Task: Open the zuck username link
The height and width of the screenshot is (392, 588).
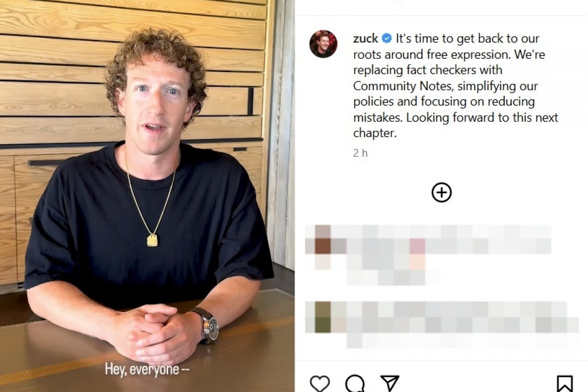Action: pyautogui.click(x=366, y=38)
